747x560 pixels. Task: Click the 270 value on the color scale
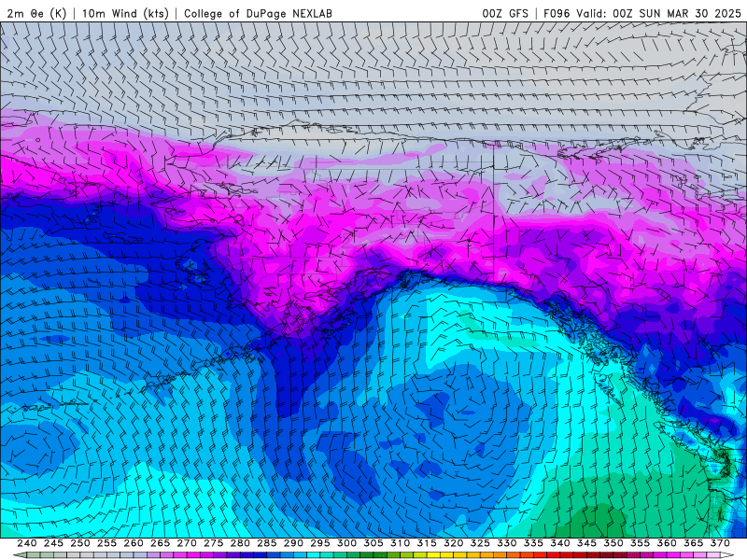click(187, 543)
